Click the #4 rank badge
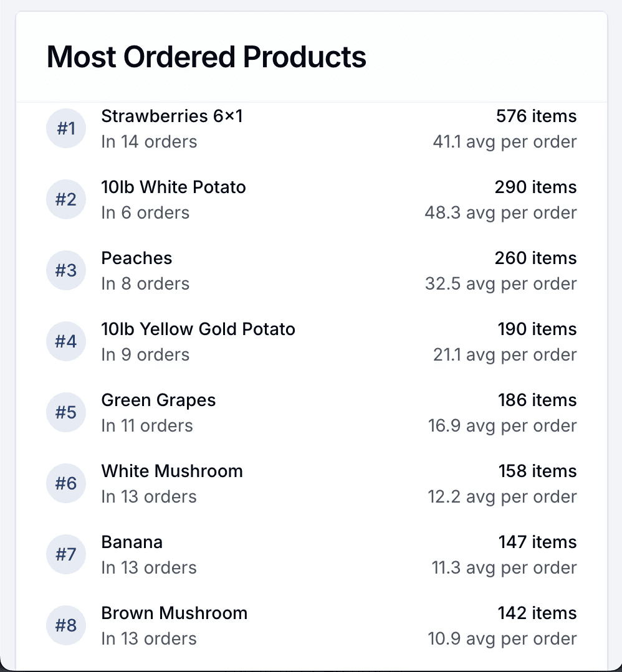This screenshot has height=672, width=622. point(66,341)
